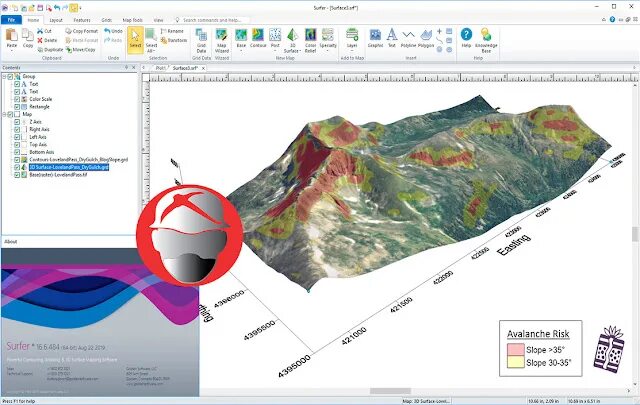This screenshot has height=405, width=640.
Task: Click the Paste icon in Clipboard group
Action: pyautogui.click(x=11, y=35)
